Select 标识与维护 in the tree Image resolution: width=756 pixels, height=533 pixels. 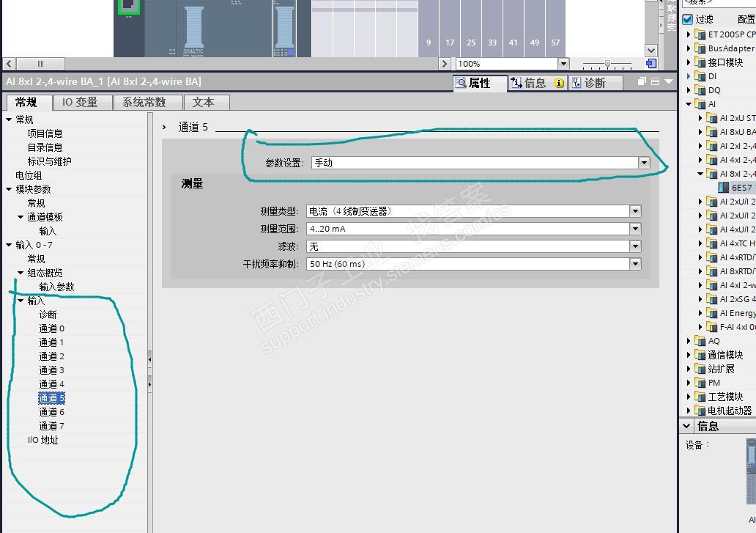click(49, 161)
